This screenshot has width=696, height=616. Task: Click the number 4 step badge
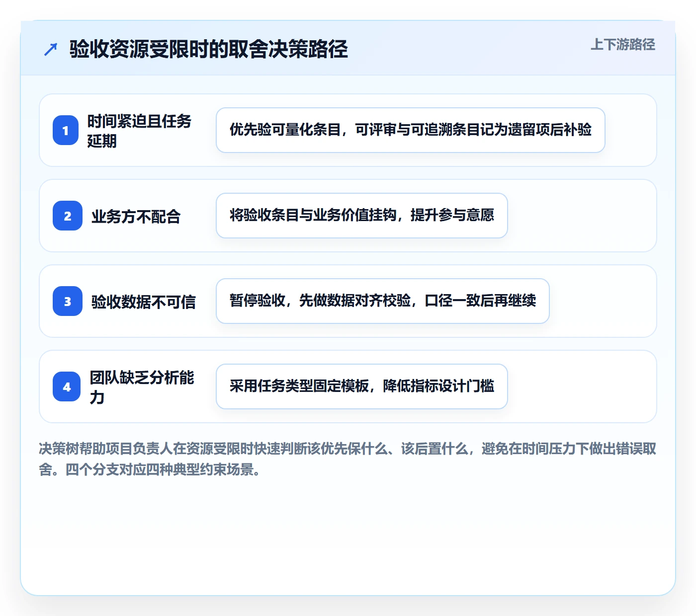click(x=67, y=386)
